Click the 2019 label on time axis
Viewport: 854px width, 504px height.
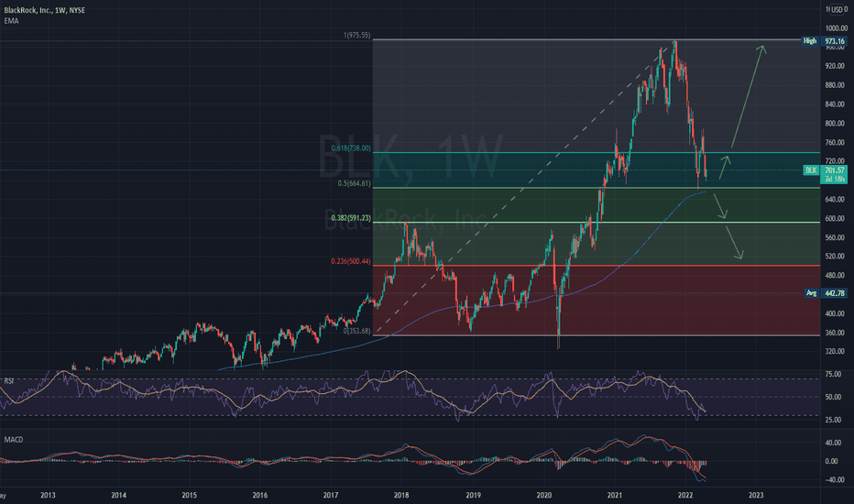pyautogui.click(x=473, y=495)
